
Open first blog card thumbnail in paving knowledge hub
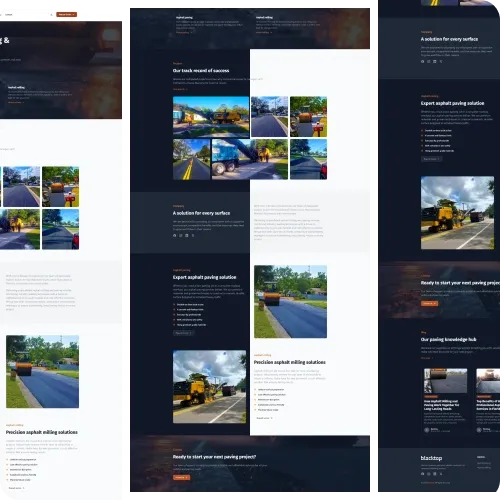(445, 381)
